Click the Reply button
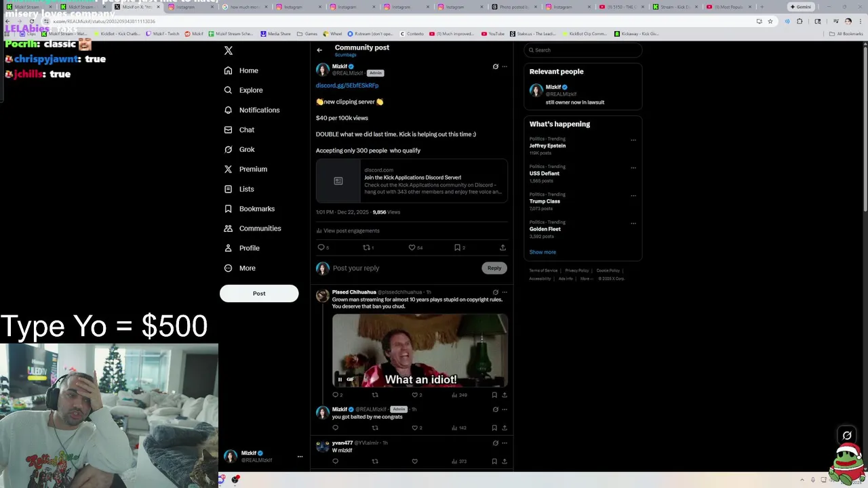 coord(494,268)
